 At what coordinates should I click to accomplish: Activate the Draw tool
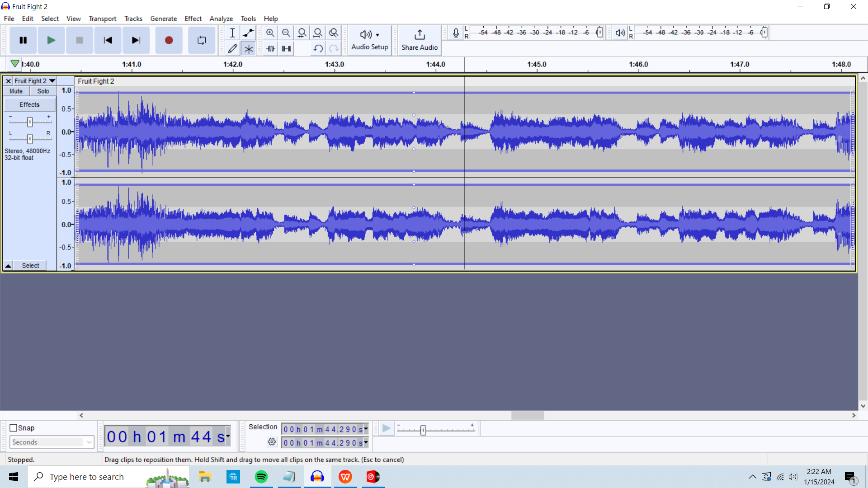point(232,48)
